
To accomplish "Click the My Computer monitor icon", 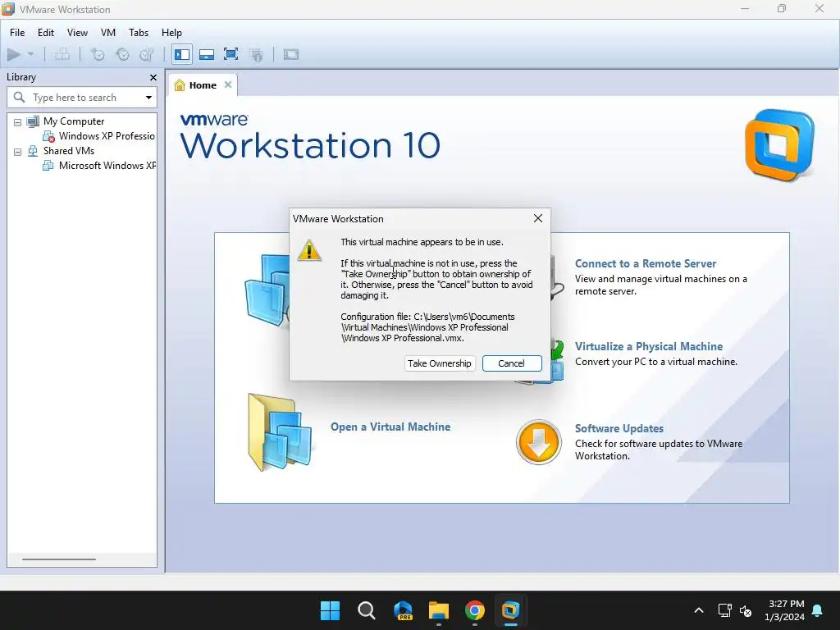I will point(33,121).
